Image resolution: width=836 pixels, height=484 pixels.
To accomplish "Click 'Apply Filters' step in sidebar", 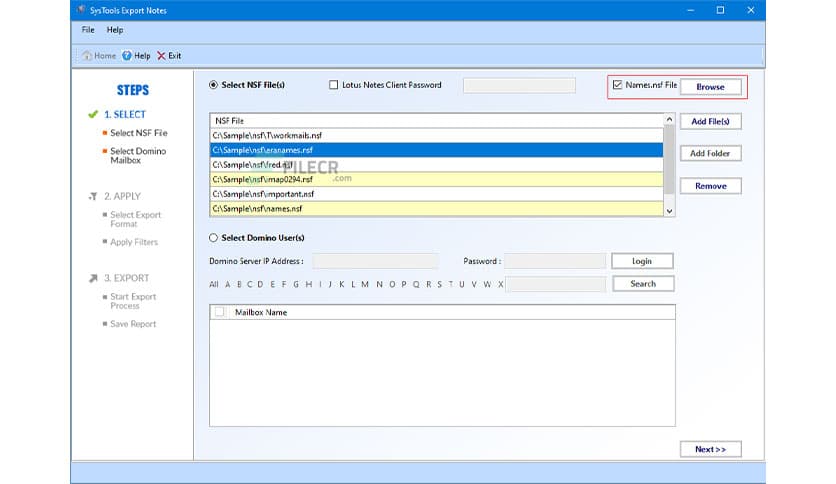I will click(x=134, y=242).
